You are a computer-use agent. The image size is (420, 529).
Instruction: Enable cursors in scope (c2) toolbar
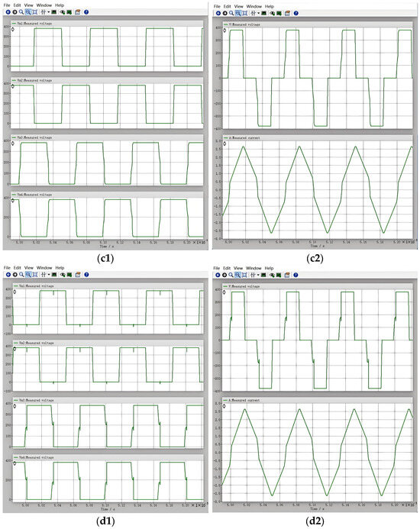254,13
